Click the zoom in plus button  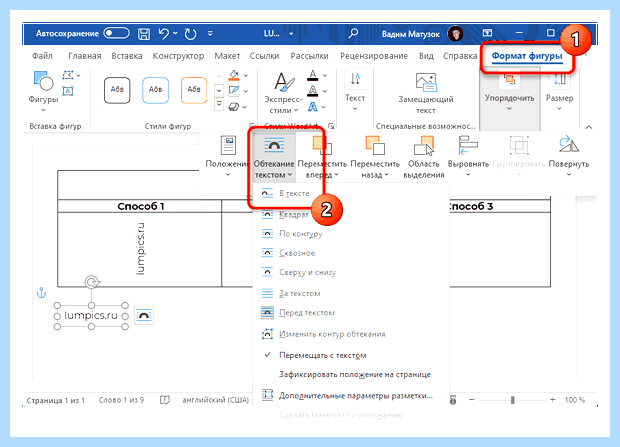552,400
